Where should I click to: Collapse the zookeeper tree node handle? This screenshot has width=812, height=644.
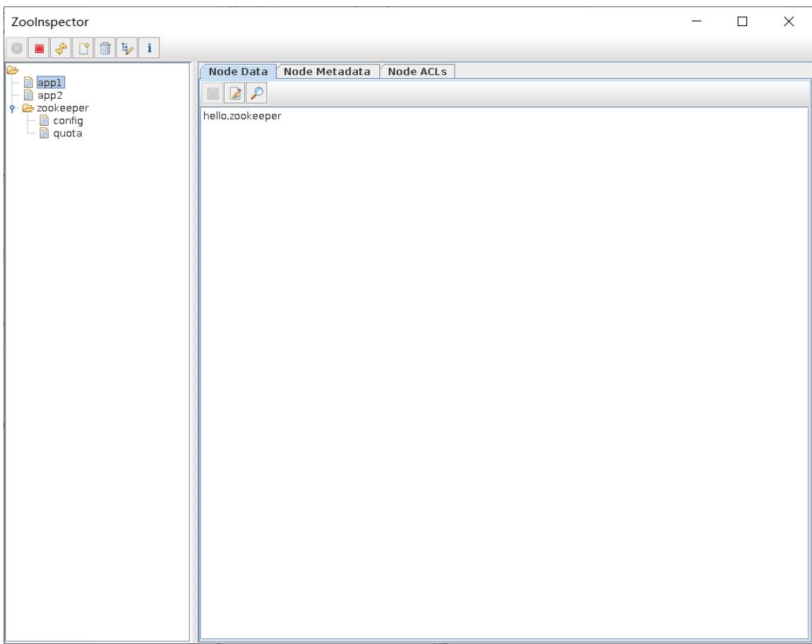[13, 108]
